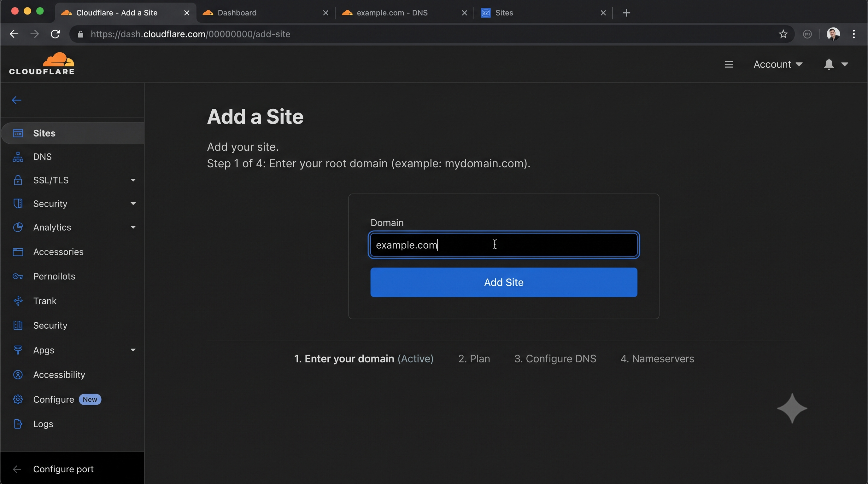Click the SSL/TLS lock icon
The width and height of the screenshot is (868, 484).
point(18,180)
